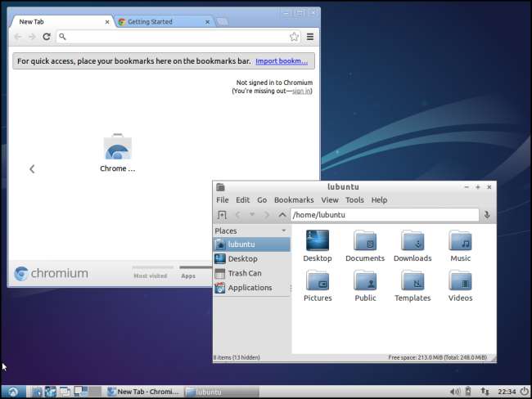Bookmark this page with the star icon
The height and width of the screenshot is (399, 532).
point(294,37)
